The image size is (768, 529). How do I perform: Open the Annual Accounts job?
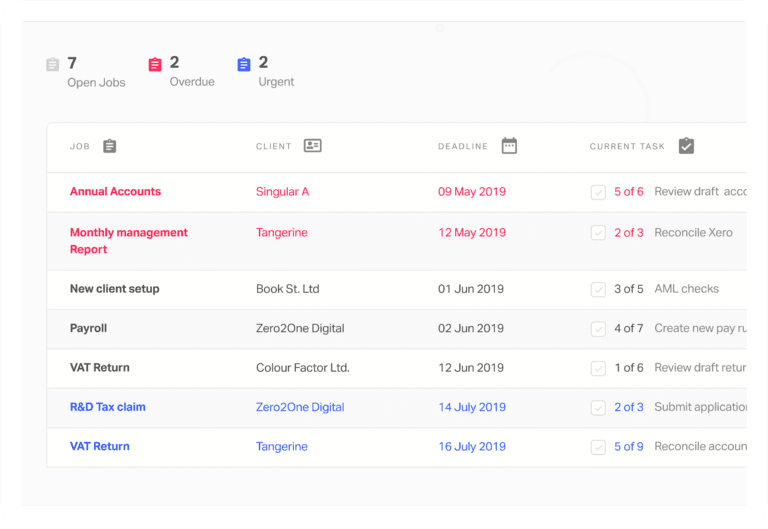116,192
